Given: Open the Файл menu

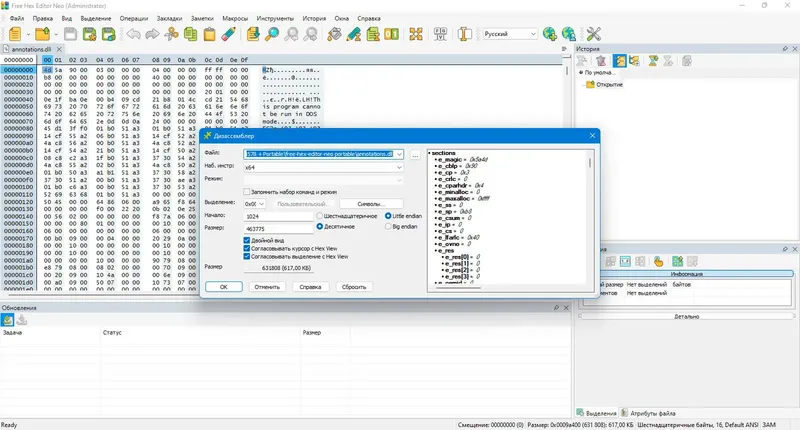Looking at the screenshot, I should (17, 18).
